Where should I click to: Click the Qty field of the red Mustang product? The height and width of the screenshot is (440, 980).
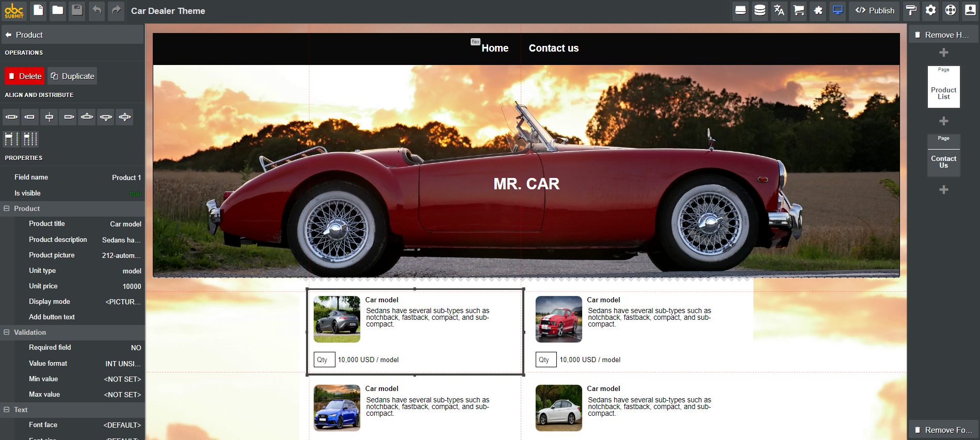coord(546,360)
